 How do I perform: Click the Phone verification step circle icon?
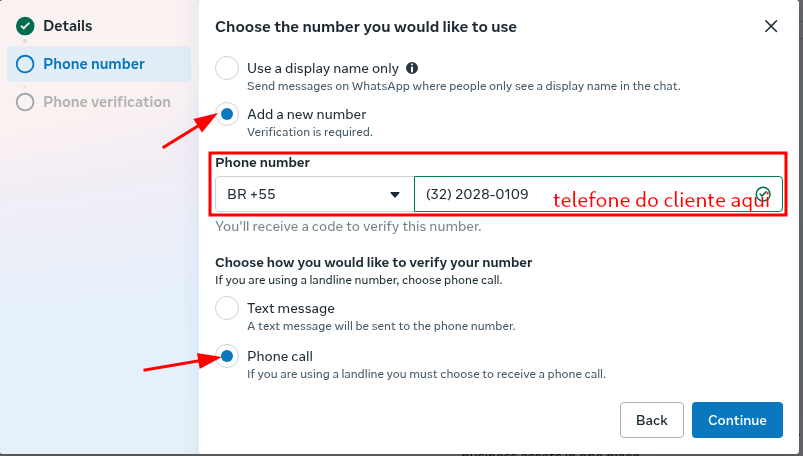pyautogui.click(x=25, y=102)
